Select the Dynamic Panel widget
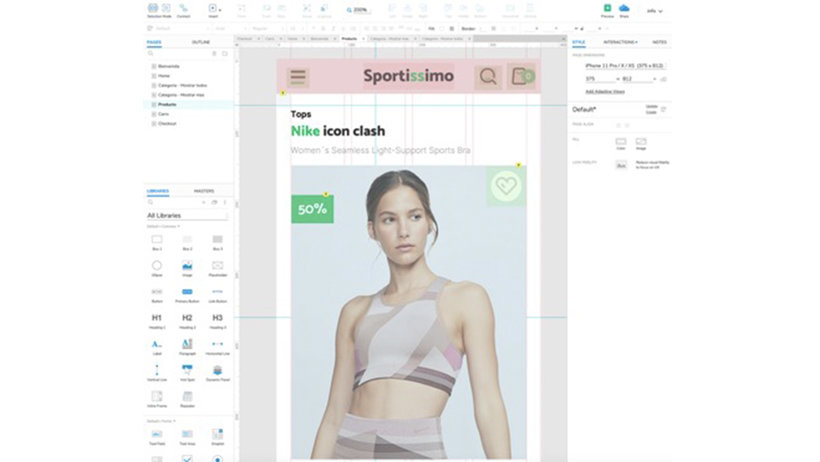 (218, 373)
